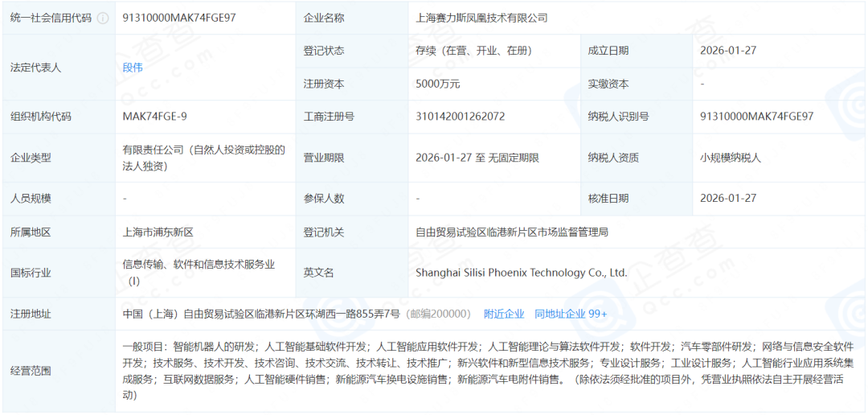Click the English name Shanghai Silisi Phoenix Technology

(x=521, y=273)
